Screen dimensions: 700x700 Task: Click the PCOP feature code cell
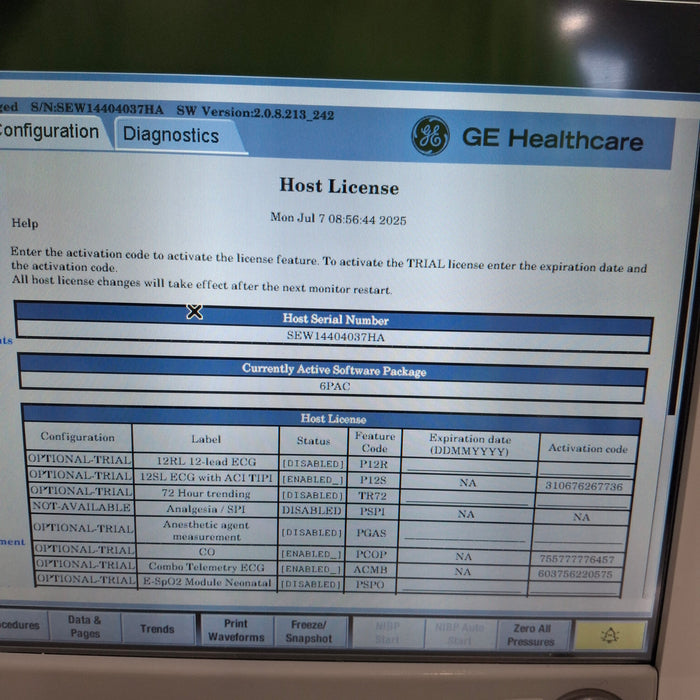coord(371,554)
